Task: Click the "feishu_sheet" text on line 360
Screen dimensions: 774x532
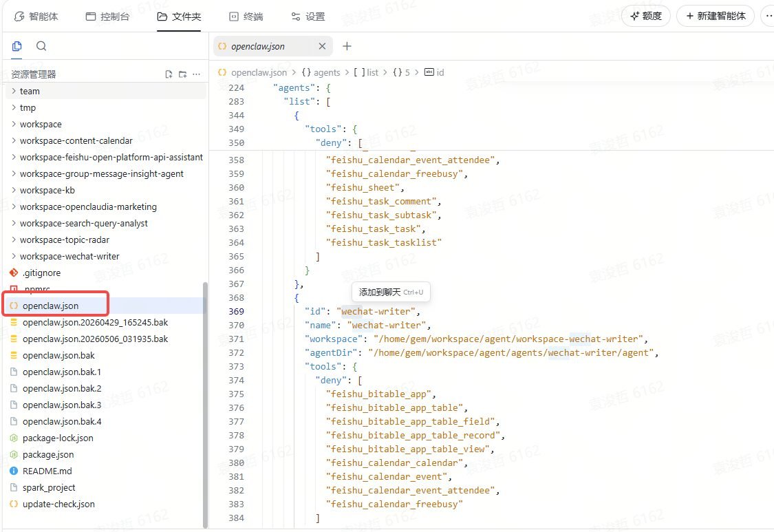Action: point(363,187)
